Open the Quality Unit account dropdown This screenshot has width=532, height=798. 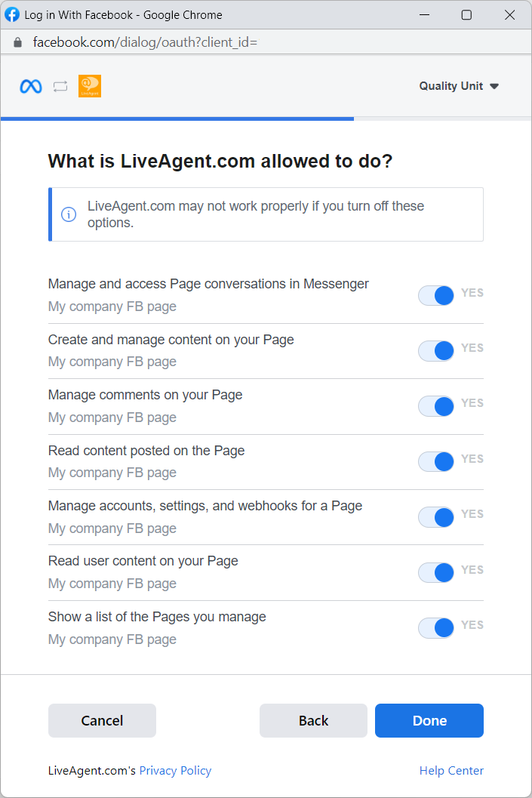coord(495,86)
